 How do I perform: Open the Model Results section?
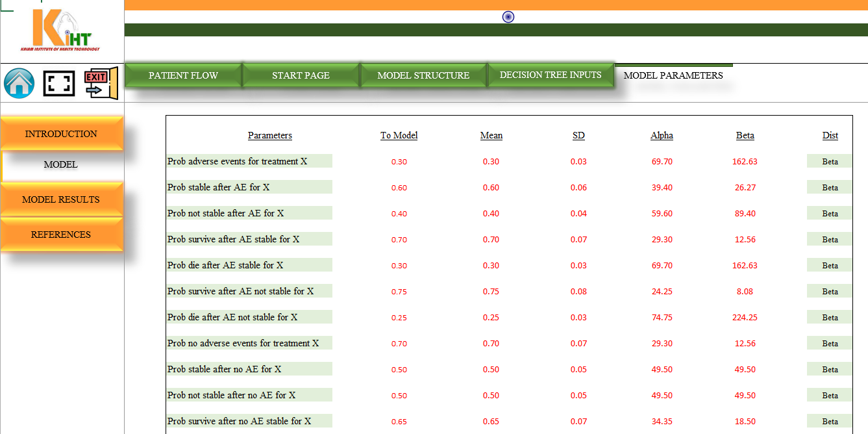tap(61, 199)
